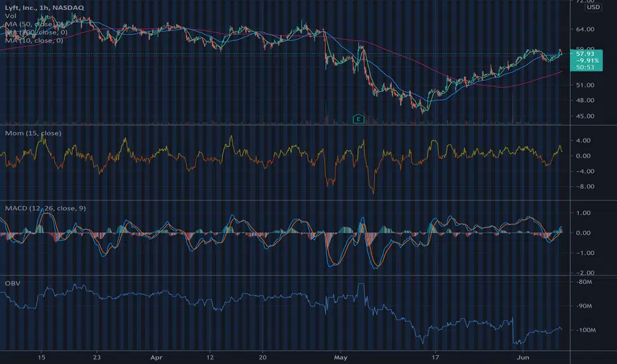Click the -100M label on OBV scale
The width and height of the screenshot is (617, 364).
coord(585,330)
